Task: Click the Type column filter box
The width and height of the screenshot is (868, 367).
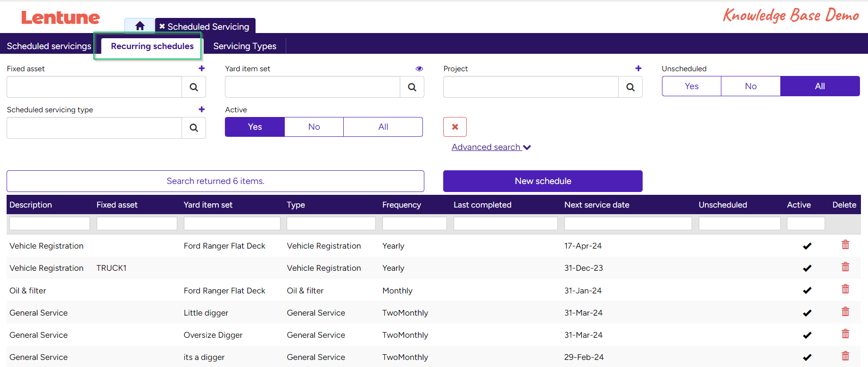Action: tap(331, 224)
